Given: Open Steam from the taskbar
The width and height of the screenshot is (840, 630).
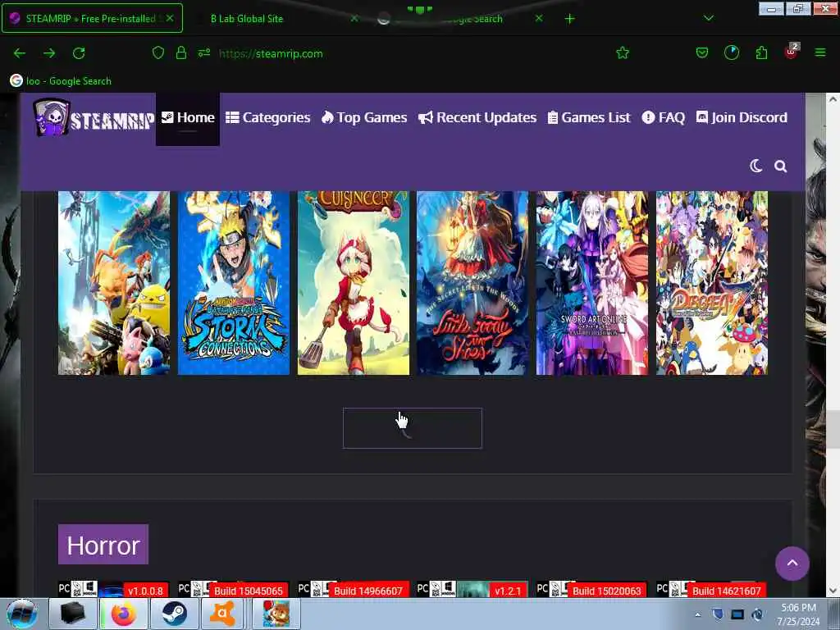Looking at the screenshot, I should pos(174,614).
